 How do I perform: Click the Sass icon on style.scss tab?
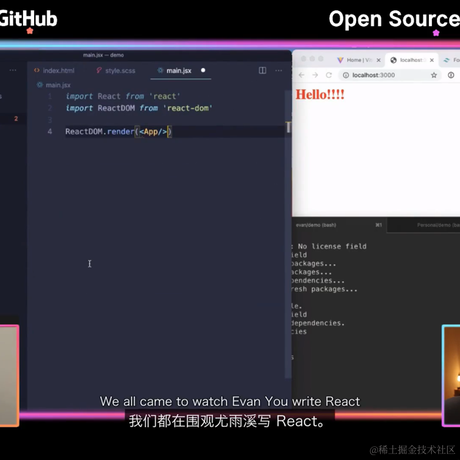99,70
